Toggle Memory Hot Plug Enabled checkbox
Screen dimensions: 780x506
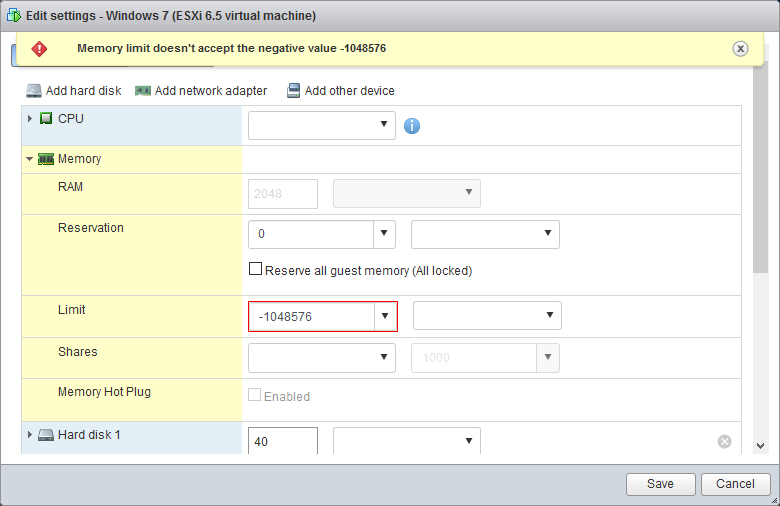[x=255, y=396]
